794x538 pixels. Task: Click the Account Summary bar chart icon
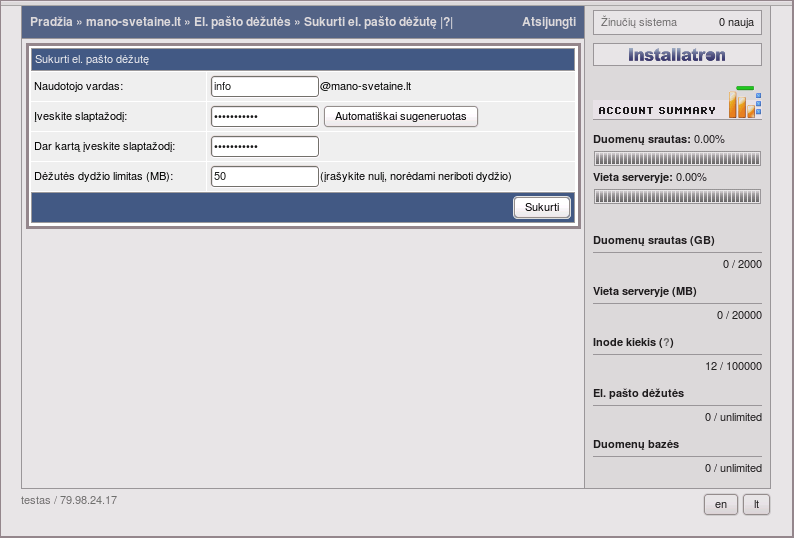click(x=745, y=103)
